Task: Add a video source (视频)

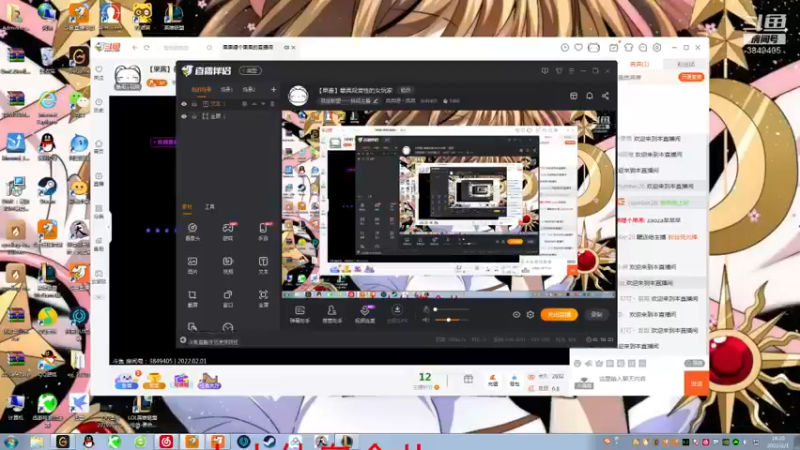Action: (228, 265)
